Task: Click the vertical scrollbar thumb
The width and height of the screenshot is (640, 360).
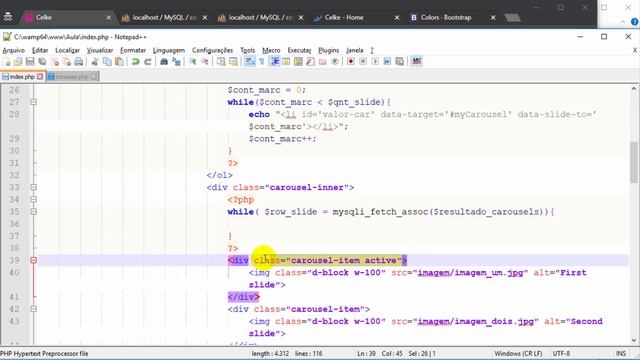Action: [633, 162]
